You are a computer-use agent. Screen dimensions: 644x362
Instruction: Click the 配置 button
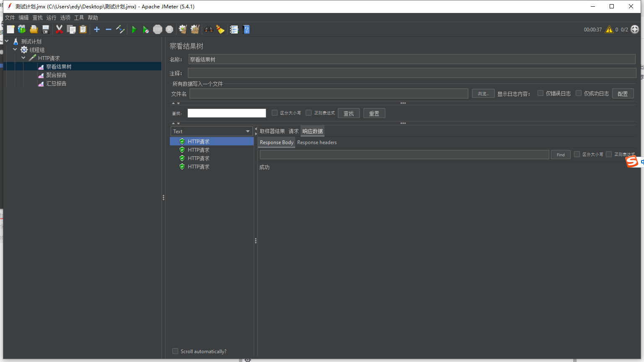click(x=623, y=93)
